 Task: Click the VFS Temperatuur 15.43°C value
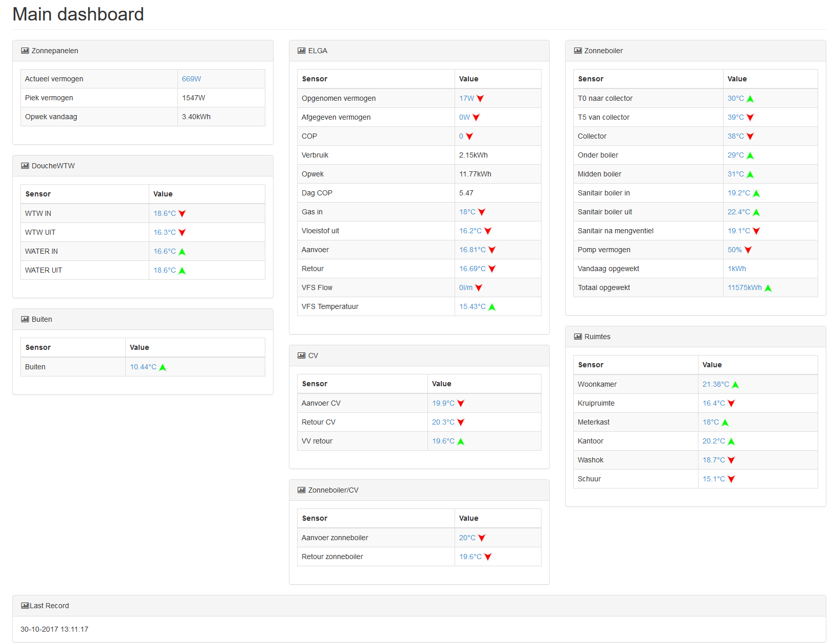472,306
